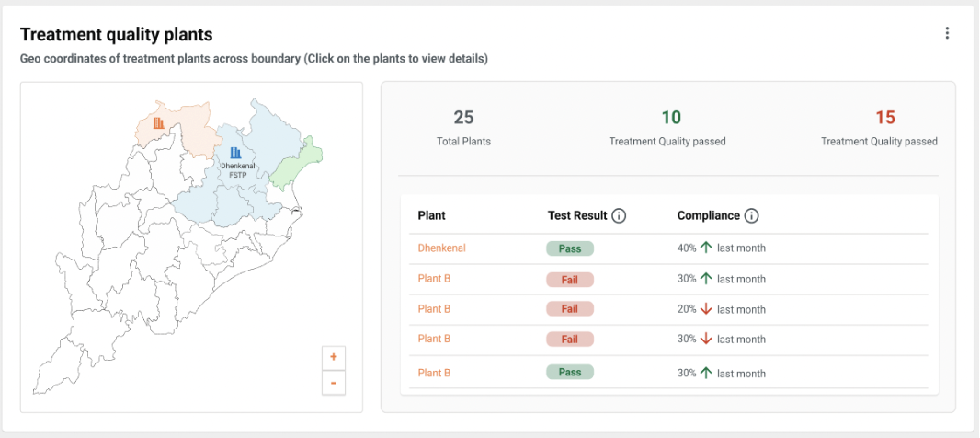
Task: Open the Dhenkenal plant link
Action: [441, 248]
